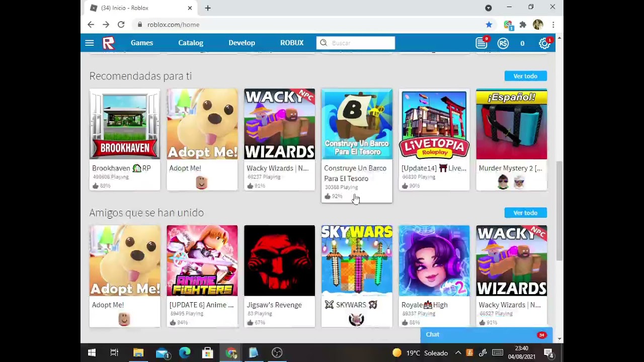Go back with the browser back arrow
This screenshot has height=362, width=644.
coord(91,24)
